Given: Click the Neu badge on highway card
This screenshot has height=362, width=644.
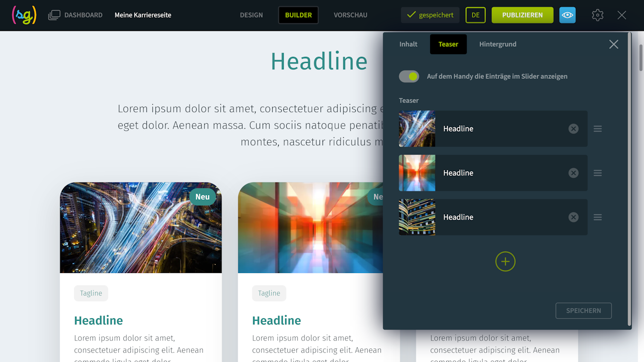Looking at the screenshot, I should (x=202, y=197).
